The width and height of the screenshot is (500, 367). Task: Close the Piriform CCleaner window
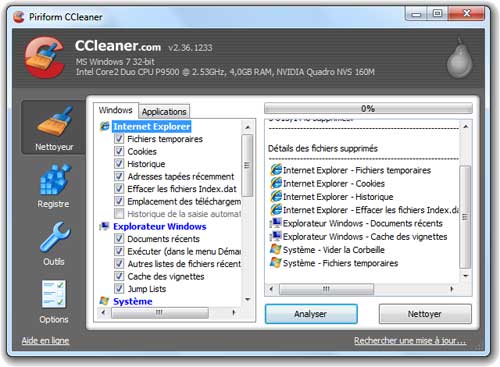(466, 13)
